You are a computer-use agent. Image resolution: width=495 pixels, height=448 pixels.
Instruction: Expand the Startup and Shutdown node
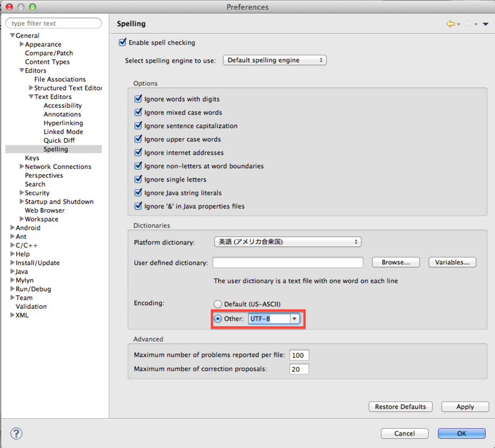(22, 202)
